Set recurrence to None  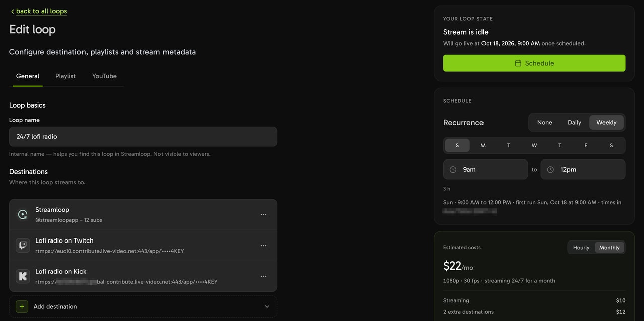click(x=544, y=122)
